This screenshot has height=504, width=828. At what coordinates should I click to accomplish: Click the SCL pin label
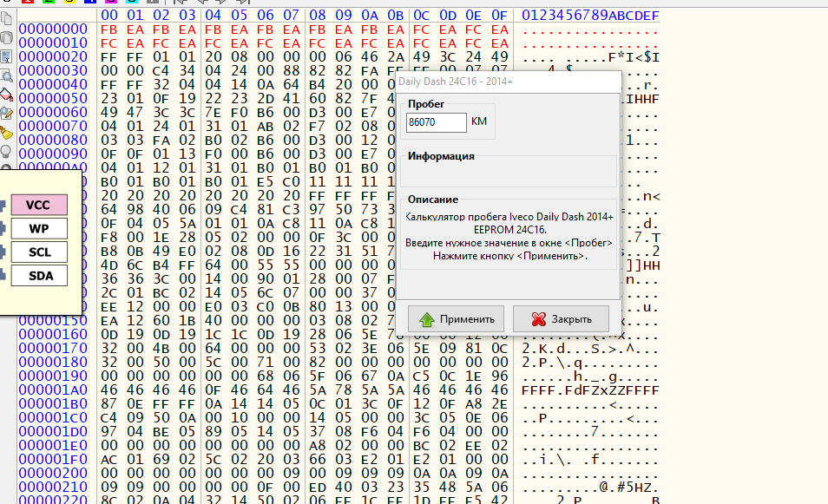(x=39, y=252)
